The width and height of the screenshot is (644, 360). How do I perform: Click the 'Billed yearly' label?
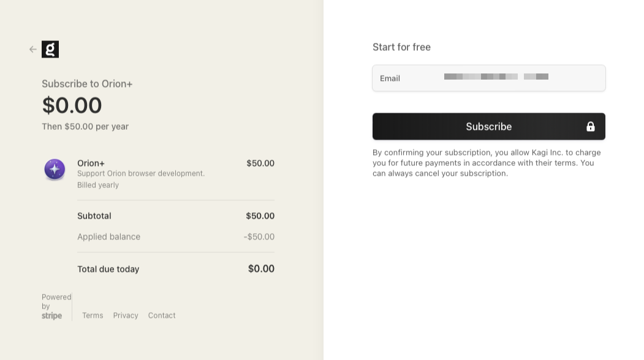click(x=98, y=185)
